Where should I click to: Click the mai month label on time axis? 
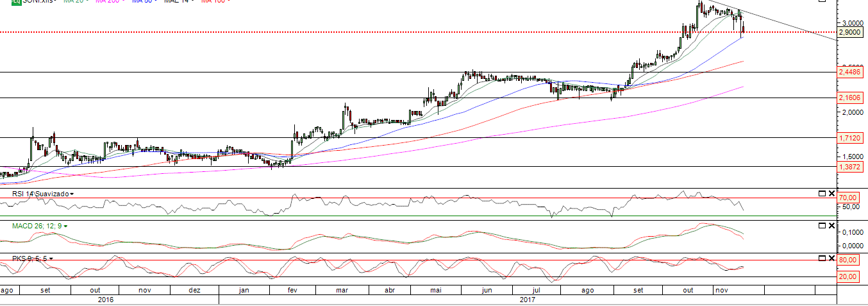click(436, 290)
